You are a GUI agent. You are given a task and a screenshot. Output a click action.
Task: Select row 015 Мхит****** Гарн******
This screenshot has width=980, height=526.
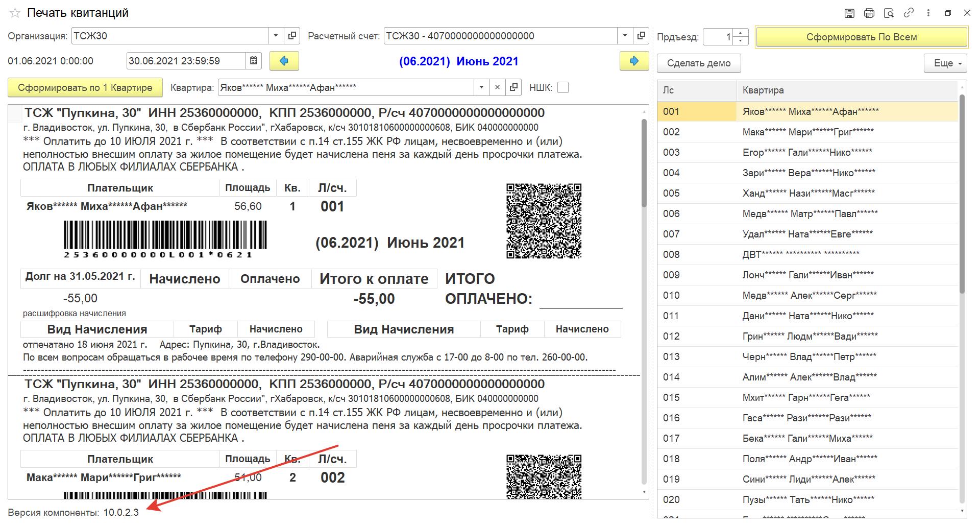coord(807,397)
